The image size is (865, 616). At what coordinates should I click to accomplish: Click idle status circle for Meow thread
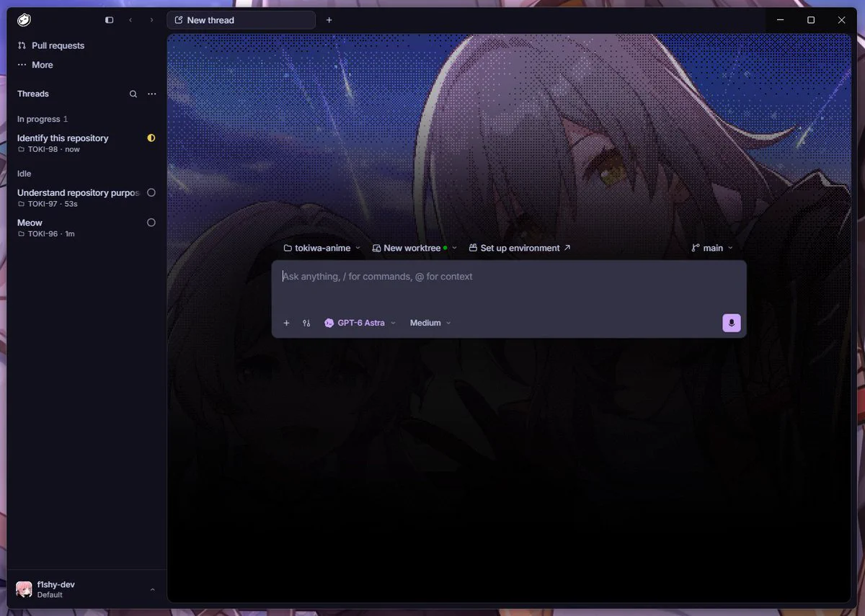pyautogui.click(x=151, y=223)
